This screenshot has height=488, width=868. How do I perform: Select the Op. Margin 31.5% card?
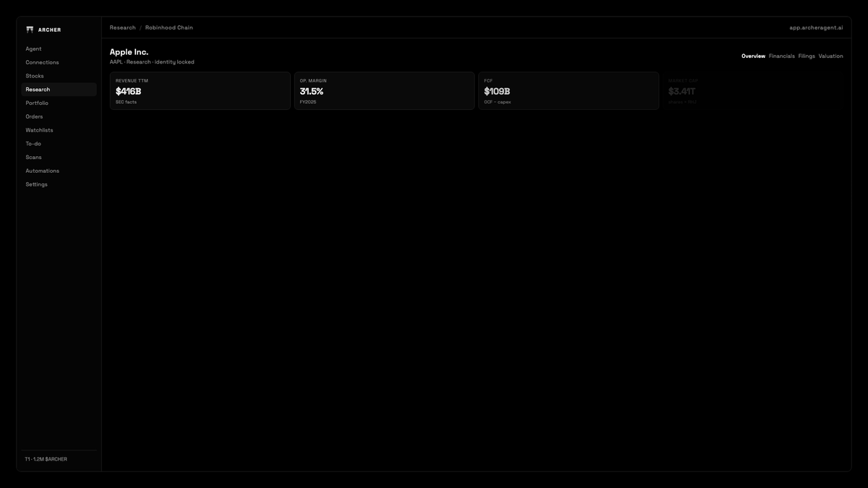point(384,91)
